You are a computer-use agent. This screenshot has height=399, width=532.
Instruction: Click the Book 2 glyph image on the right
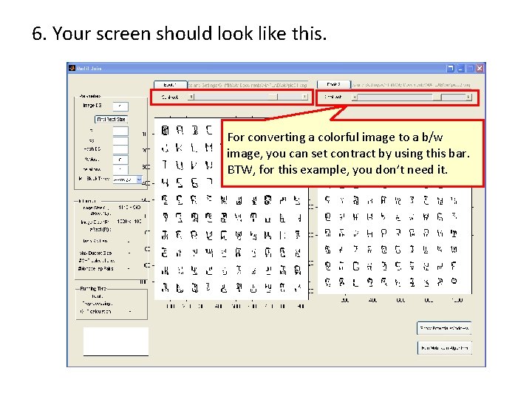point(395,241)
